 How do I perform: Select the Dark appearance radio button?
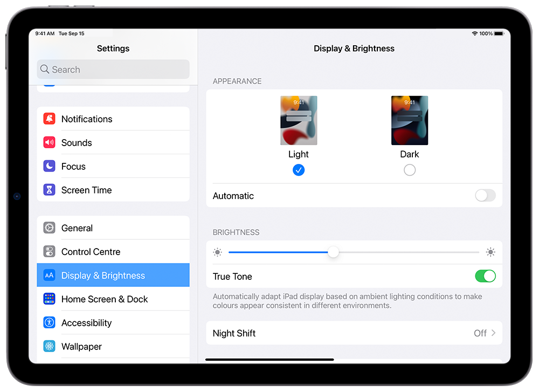(x=410, y=170)
